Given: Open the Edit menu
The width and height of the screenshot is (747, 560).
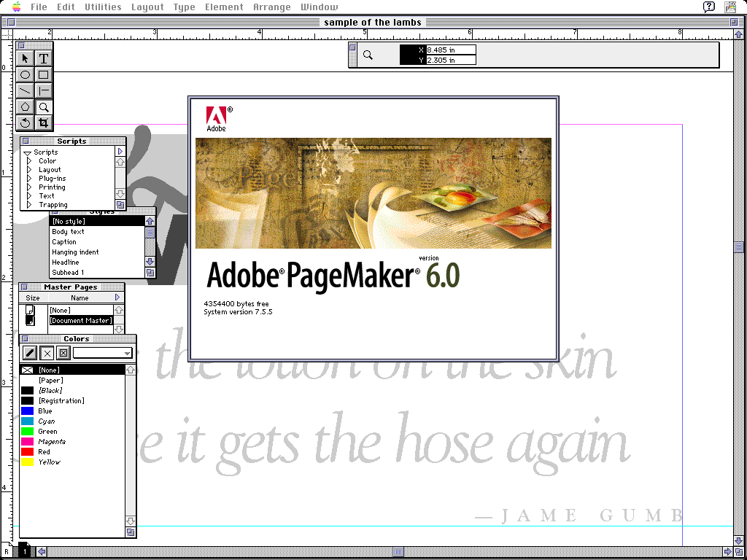Looking at the screenshot, I should pos(66,7).
